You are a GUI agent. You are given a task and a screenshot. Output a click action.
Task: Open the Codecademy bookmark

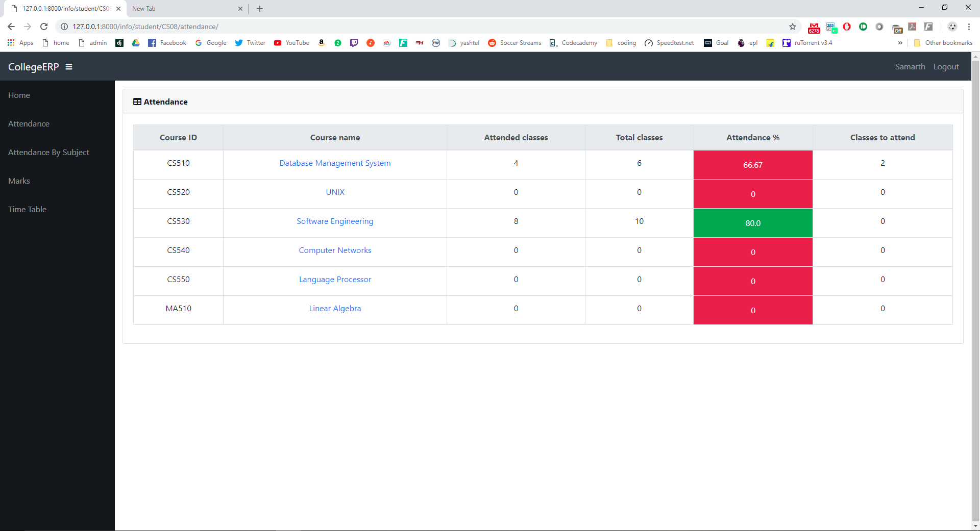pos(573,43)
